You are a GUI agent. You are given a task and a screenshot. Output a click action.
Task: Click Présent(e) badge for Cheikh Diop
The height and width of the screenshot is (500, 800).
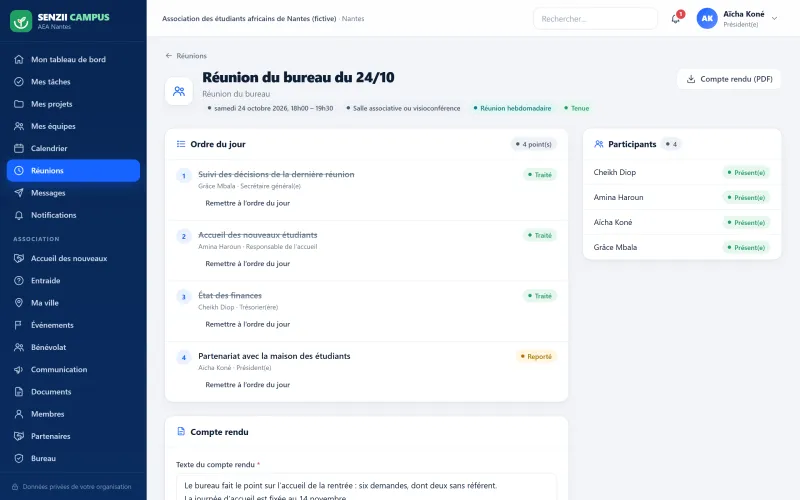[746, 172]
